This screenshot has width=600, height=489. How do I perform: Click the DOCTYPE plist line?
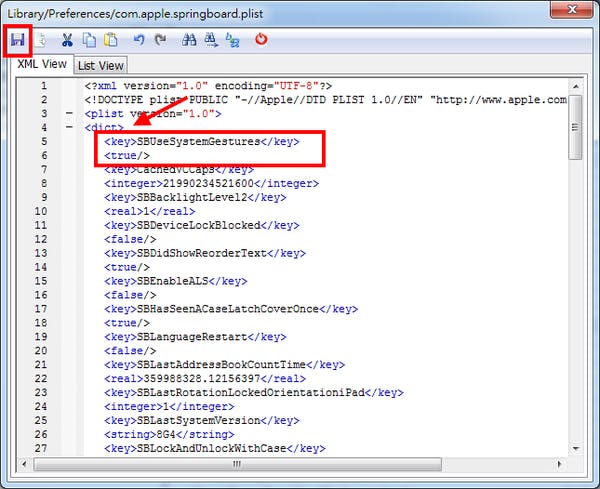click(x=326, y=100)
